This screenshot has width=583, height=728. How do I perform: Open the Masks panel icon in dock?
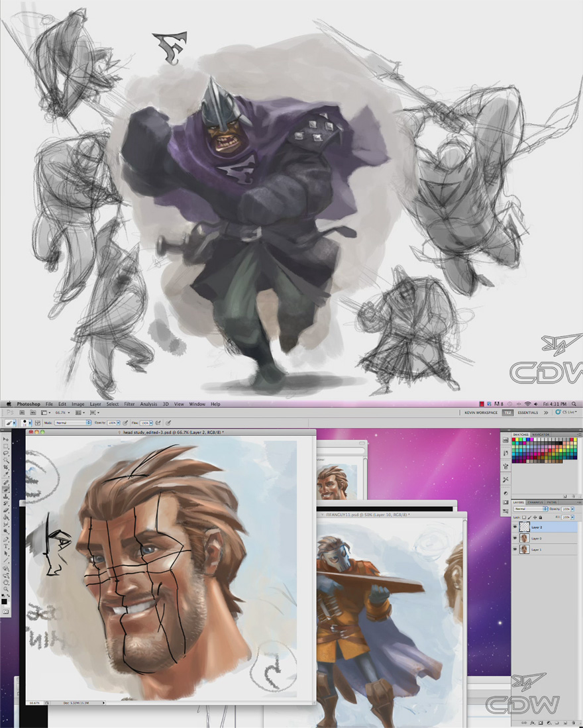click(505, 502)
